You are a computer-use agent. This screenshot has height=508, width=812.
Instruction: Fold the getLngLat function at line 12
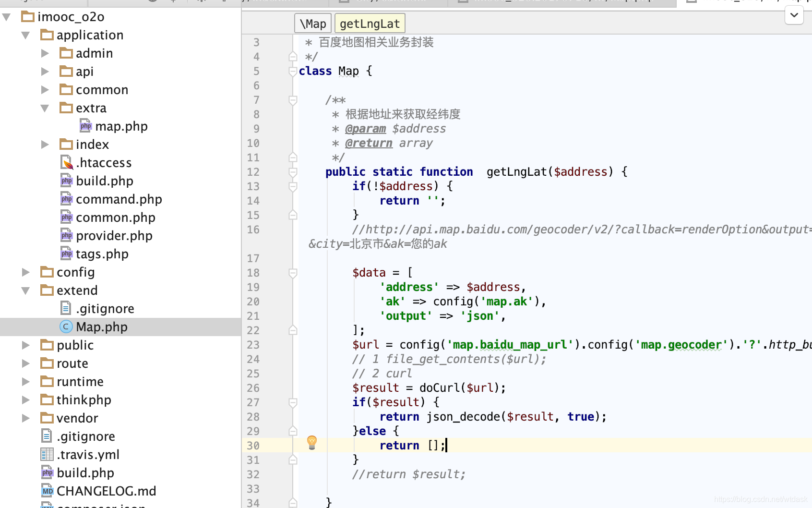tap(293, 172)
